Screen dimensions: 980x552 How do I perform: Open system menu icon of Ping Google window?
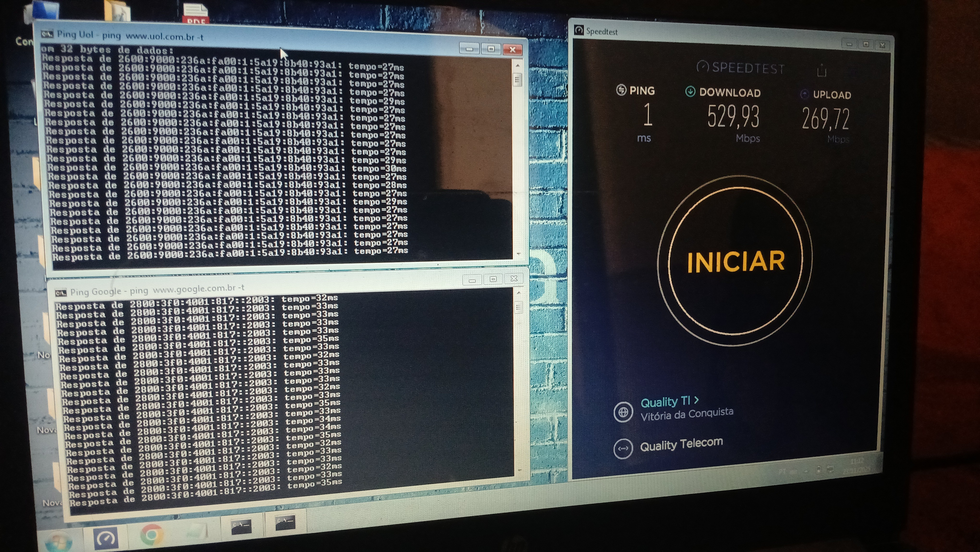61,293
